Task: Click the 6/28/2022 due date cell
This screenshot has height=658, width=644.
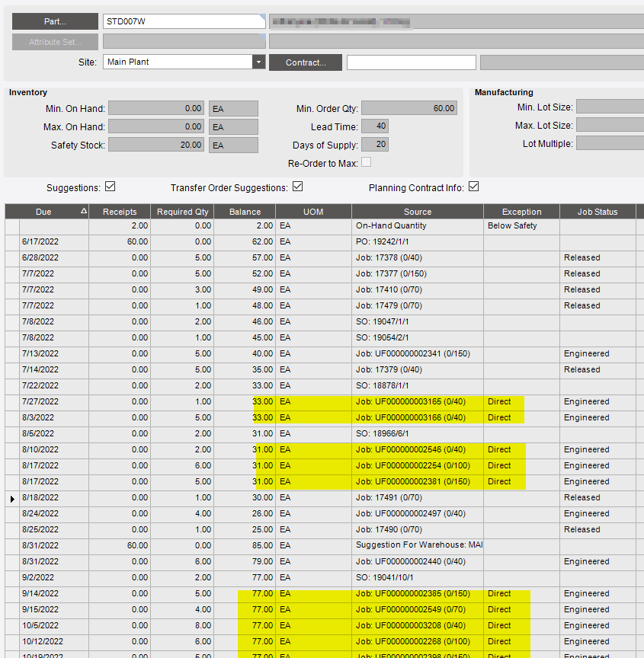Action: pos(54,257)
